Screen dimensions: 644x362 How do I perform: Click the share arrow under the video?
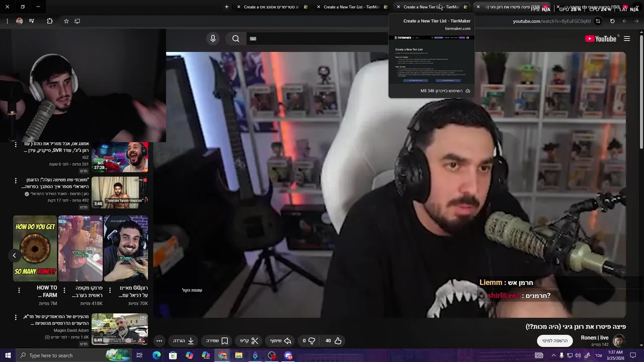[x=281, y=341]
